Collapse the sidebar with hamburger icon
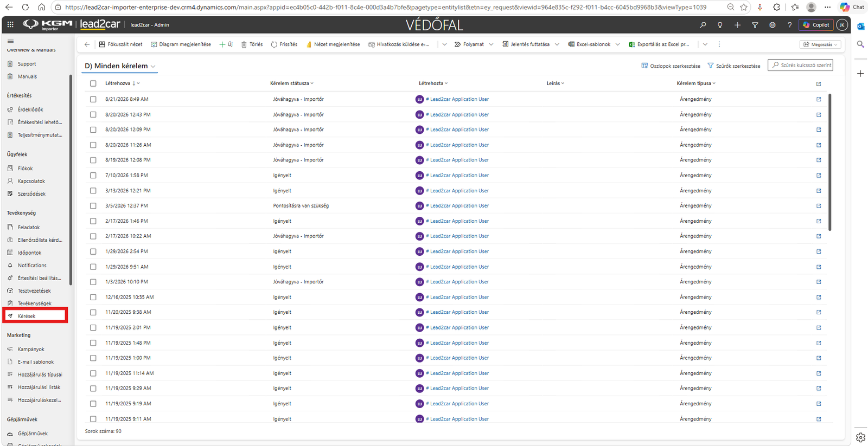The height and width of the screenshot is (446, 868). coord(10,41)
